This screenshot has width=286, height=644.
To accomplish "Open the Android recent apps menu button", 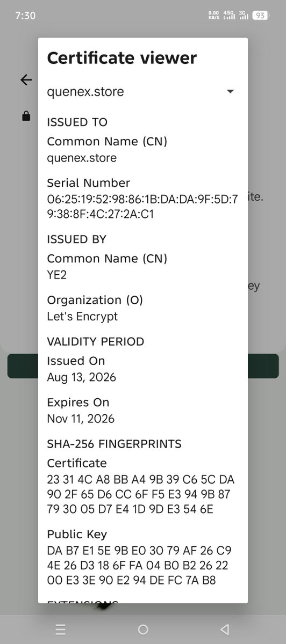I will [61, 630].
